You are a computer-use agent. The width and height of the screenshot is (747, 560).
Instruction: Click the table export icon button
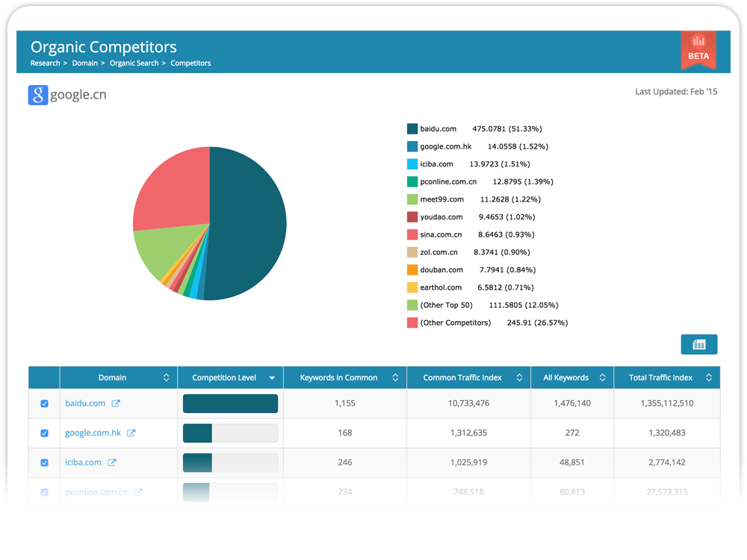699,344
